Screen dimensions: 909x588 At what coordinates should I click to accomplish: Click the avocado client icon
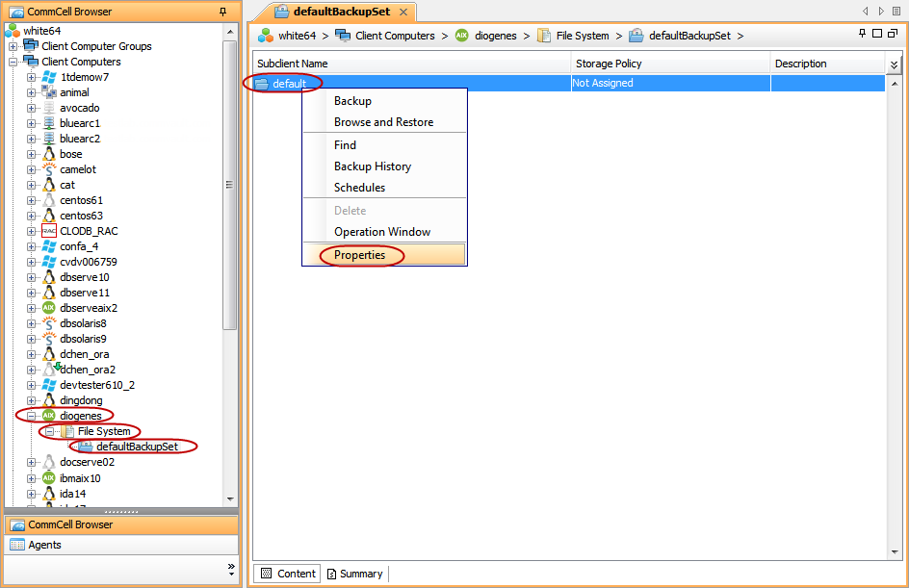coord(49,108)
